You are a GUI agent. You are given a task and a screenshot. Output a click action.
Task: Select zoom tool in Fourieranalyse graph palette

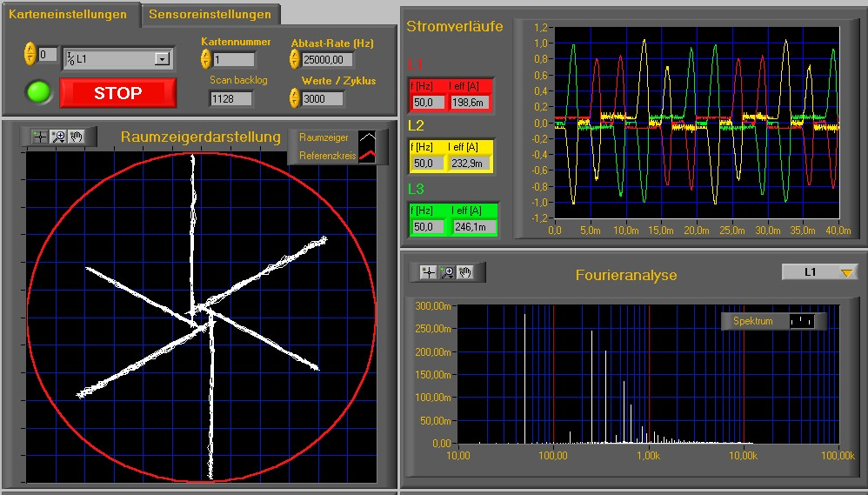pos(447,272)
